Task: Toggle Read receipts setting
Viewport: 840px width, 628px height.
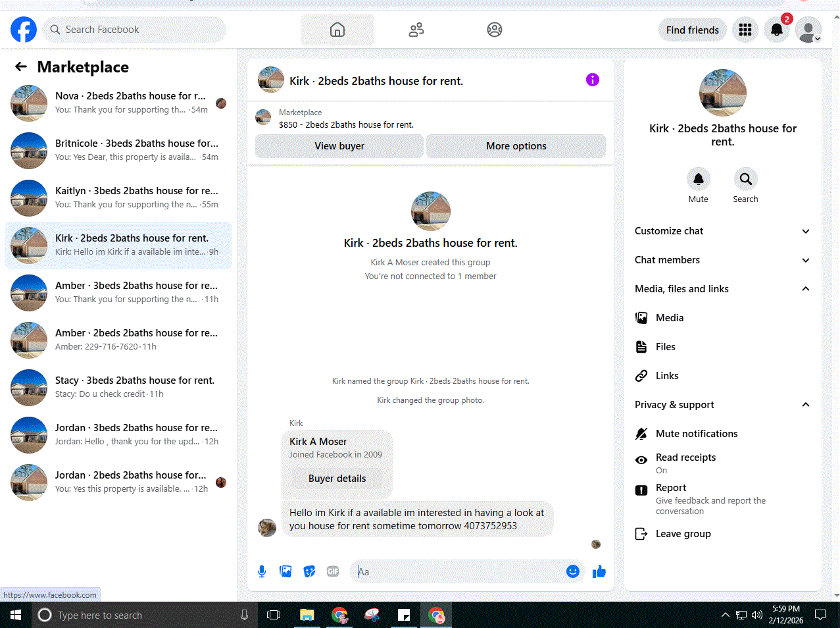Action: click(x=722, y=463)
